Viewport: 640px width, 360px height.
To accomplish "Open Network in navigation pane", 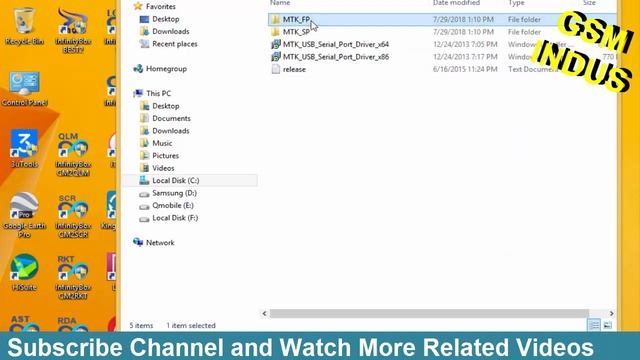I will [160, 242].
